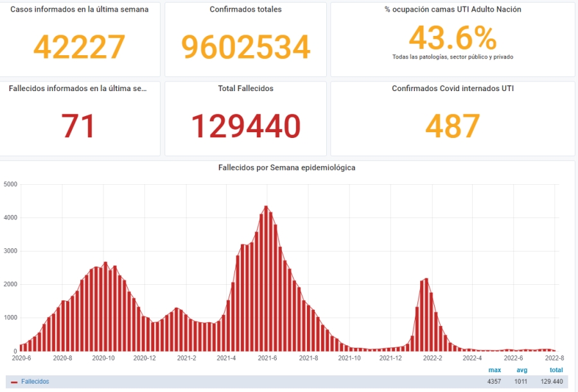Sort the legend by the 'avg' column

(x=522, y=370)
